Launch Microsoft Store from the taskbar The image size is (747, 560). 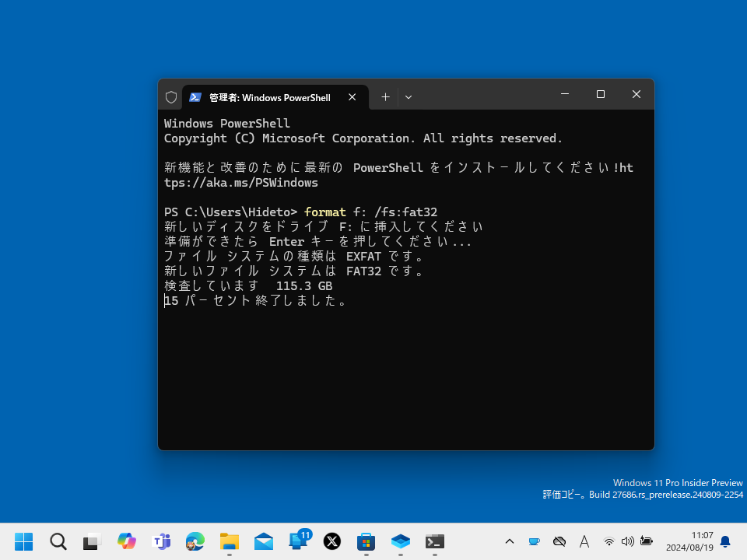tap(366, 541)
